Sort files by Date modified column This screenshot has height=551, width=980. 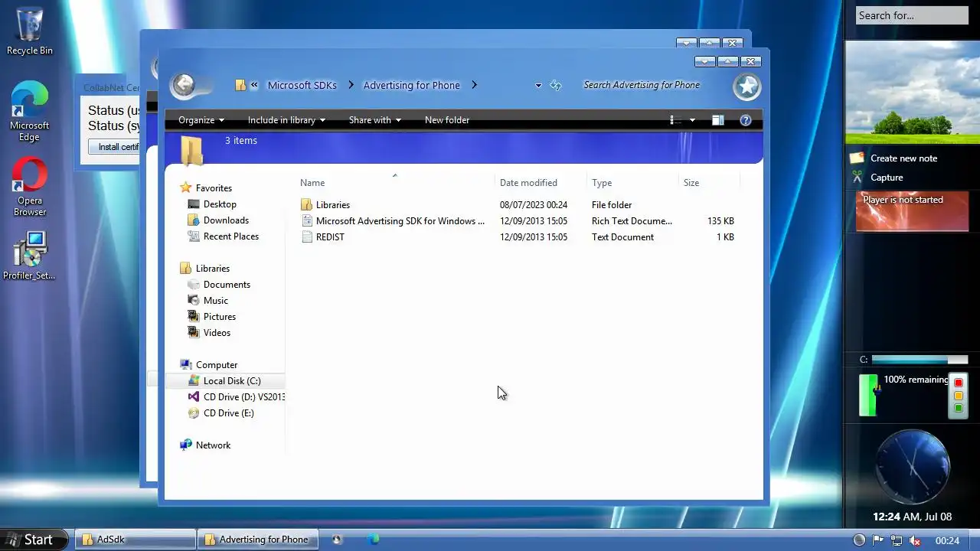tap(541, 183)
